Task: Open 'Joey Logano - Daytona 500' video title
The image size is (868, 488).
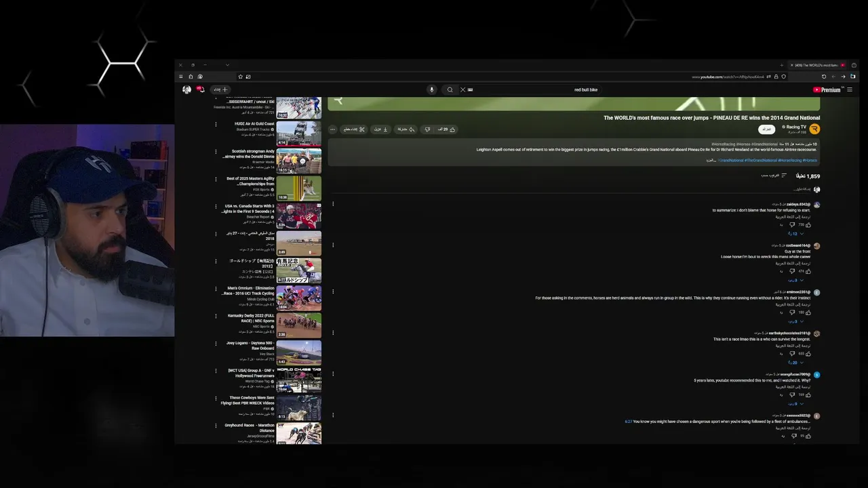Action: point(250,346)
